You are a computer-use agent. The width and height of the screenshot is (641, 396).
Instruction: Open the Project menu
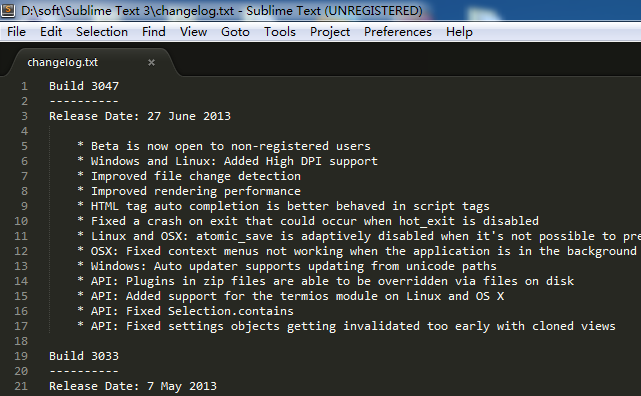(330, 32)
